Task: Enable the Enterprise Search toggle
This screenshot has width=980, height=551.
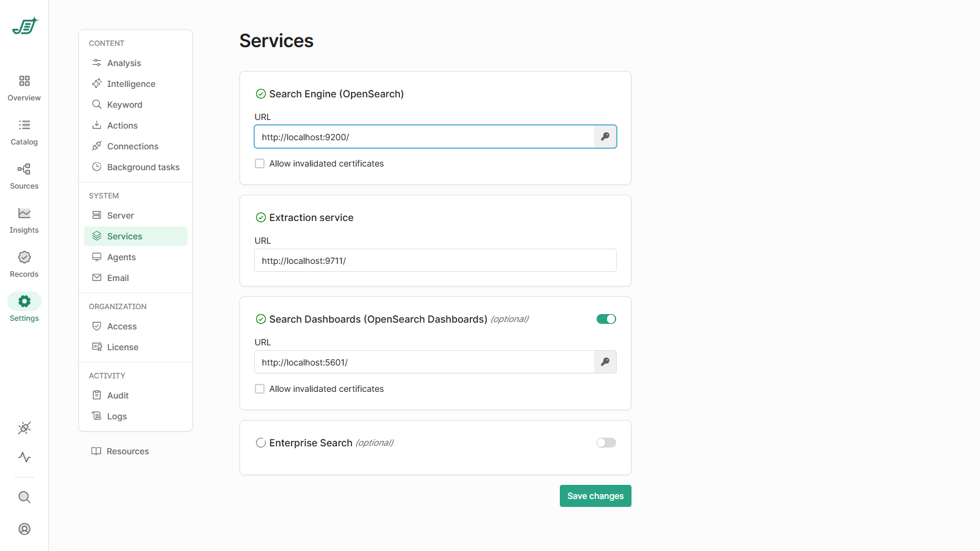Action: (x=606, y=443)
